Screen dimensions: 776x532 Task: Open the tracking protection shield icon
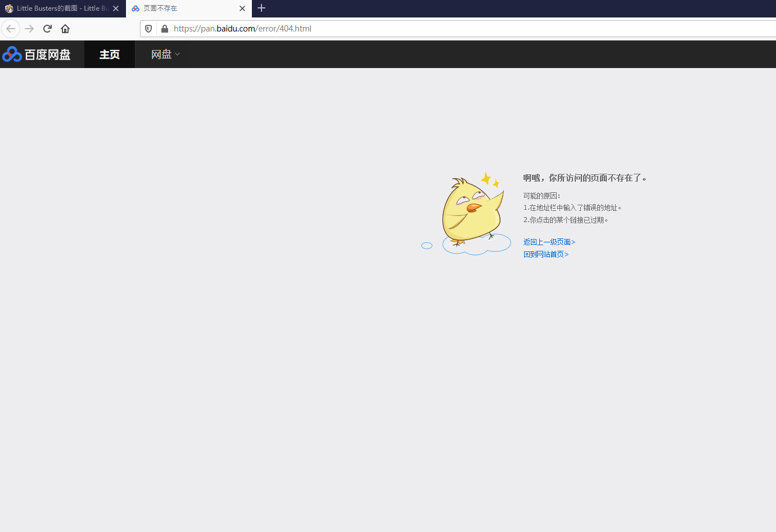[x=148, y=29]
